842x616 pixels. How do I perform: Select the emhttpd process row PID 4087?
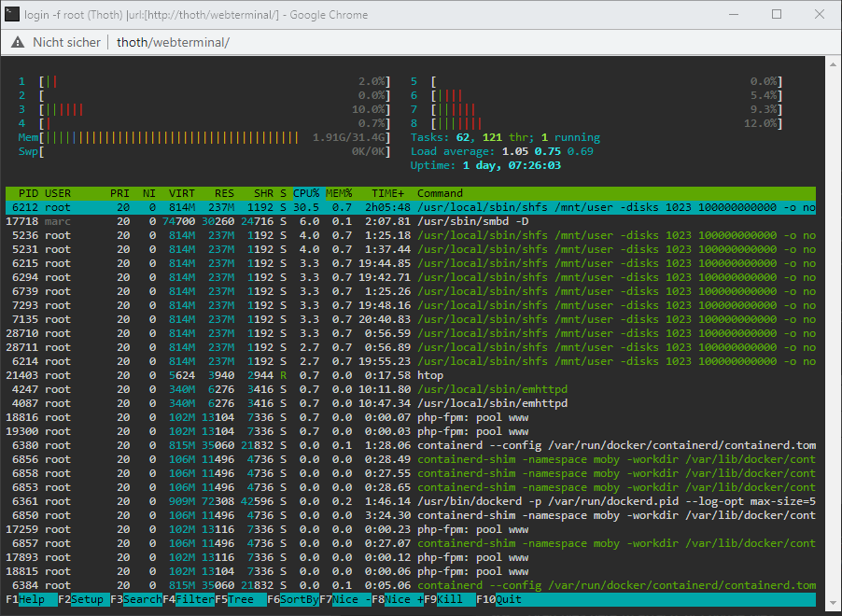click(411, 403)
